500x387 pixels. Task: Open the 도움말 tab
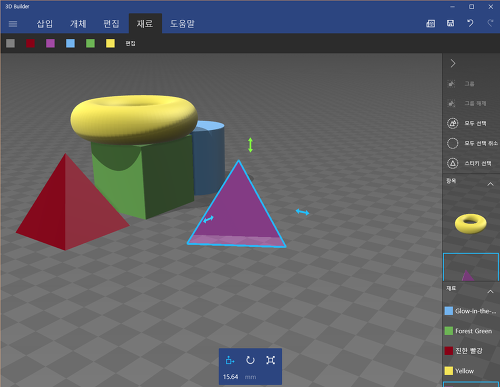(x=182, y=24)
